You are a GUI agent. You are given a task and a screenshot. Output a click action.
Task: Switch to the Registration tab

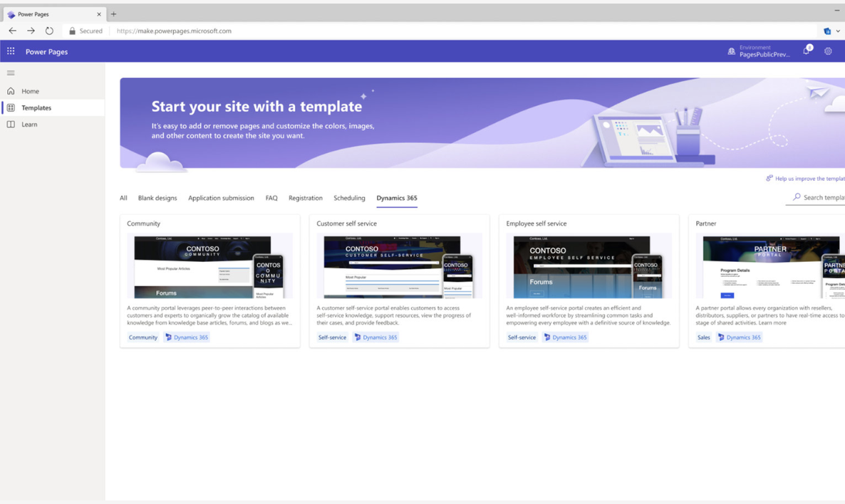(306, 198)
